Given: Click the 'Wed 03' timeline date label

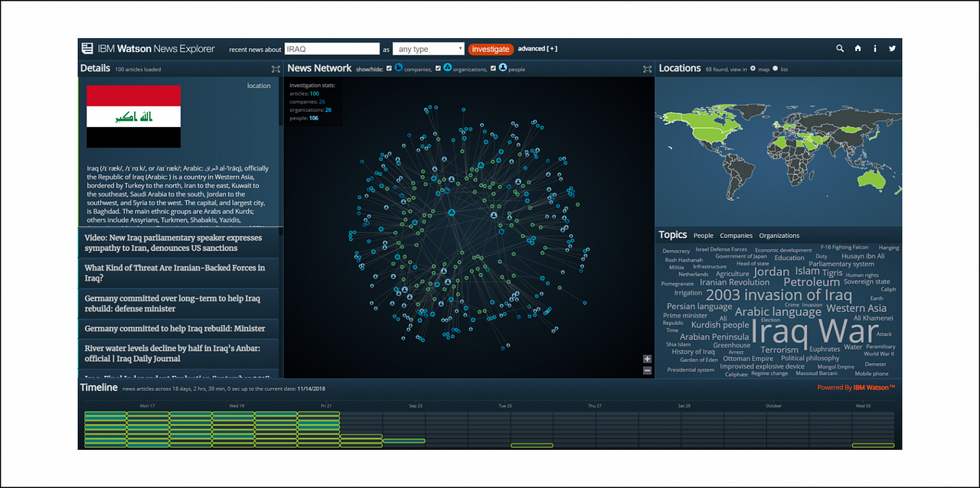Looking at the screenshot, I should (x=863, y=405).
